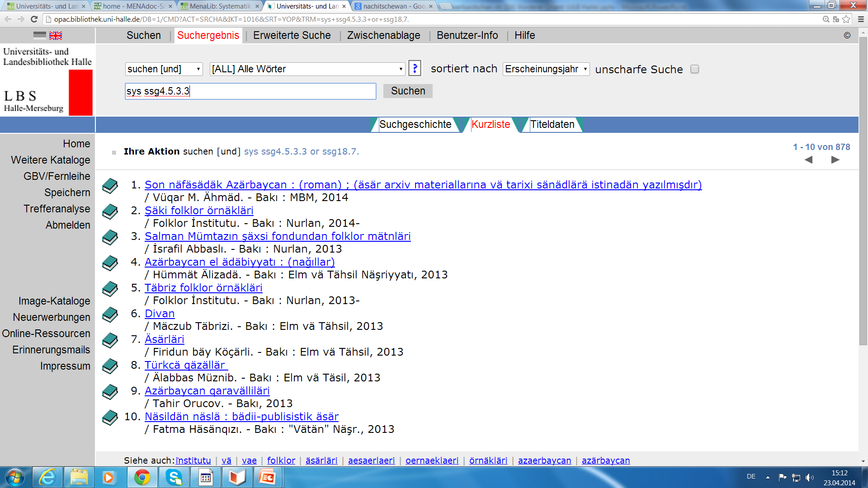Click the copyright symbol in the header
The image size is (868, 488).
847,35
